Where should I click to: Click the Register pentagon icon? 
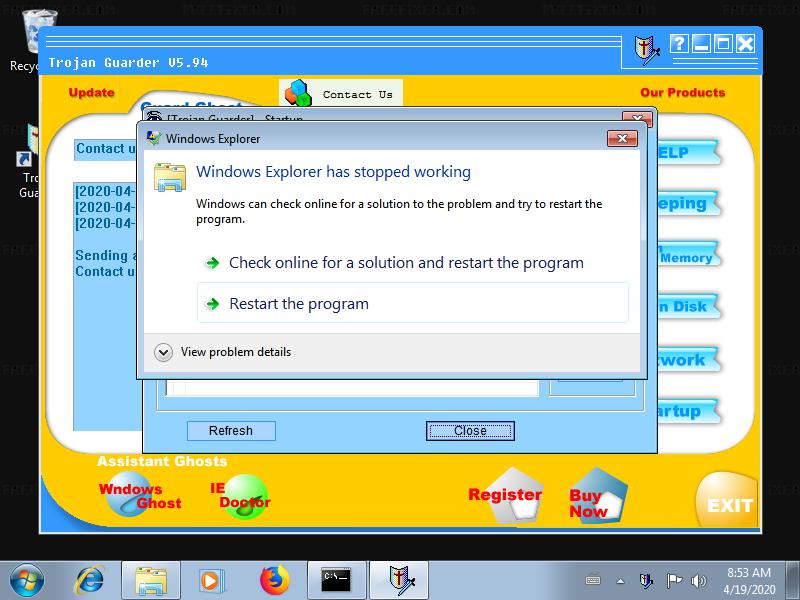pos(515,495)
